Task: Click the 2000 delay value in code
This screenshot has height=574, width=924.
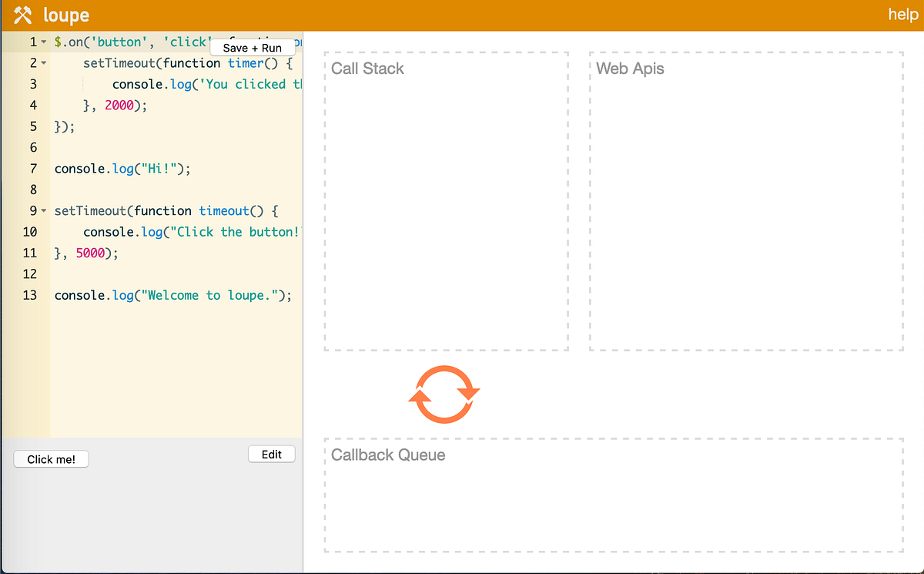Action: point(119,106)
